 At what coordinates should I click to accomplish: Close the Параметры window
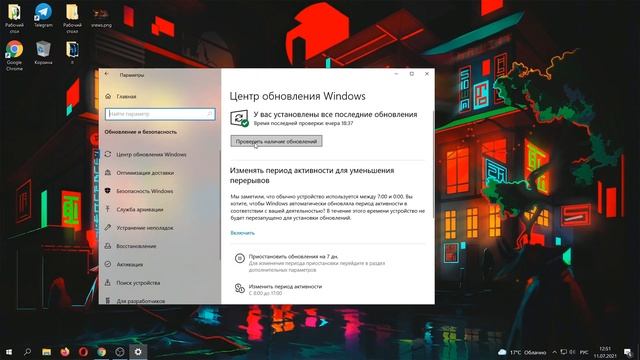pos(427,74)
